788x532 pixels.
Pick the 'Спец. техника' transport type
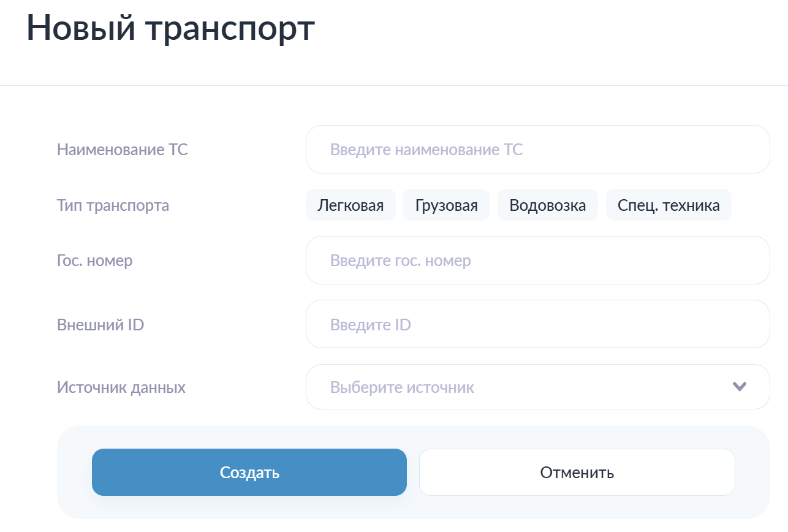(669, 205)
